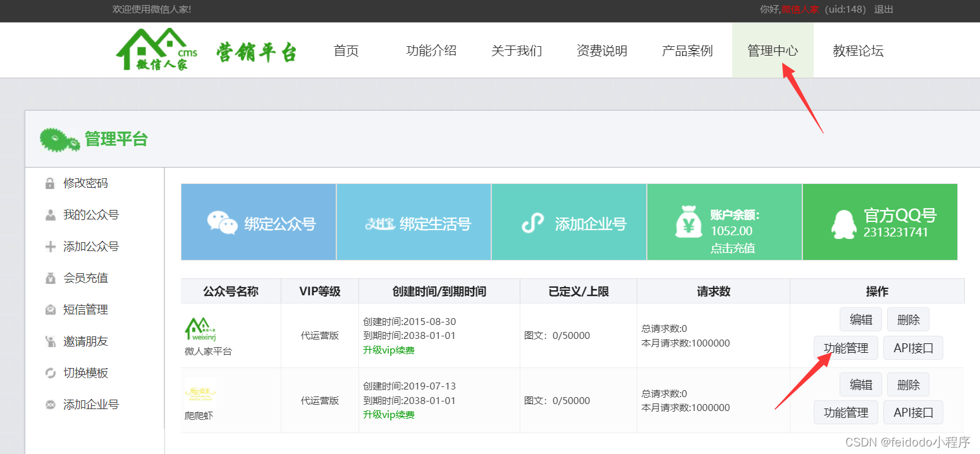Click the red 微信人家 username link
This screenshot has width=980, height=454.
point(800,9)
